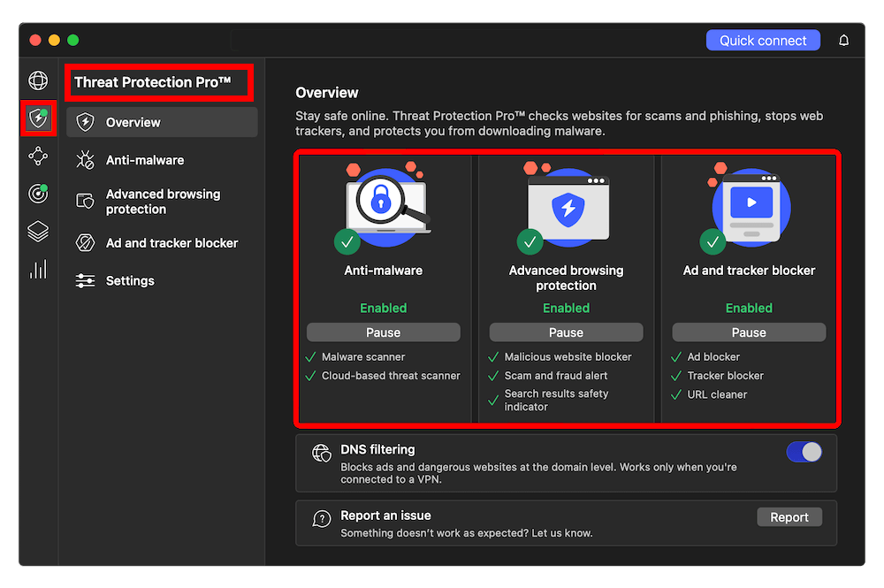Open the VPN globe icon in sidebar
The image size is (884, 588).
click(x=38, y=80)
